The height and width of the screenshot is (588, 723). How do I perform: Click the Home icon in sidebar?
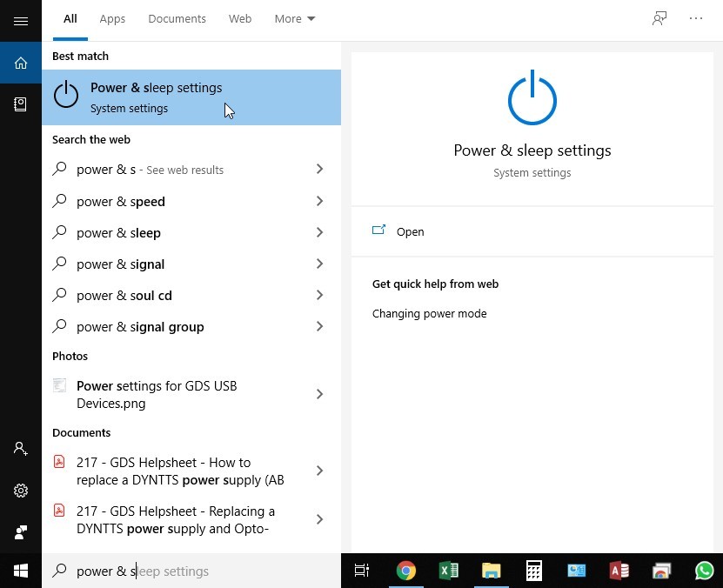point(21,63)
